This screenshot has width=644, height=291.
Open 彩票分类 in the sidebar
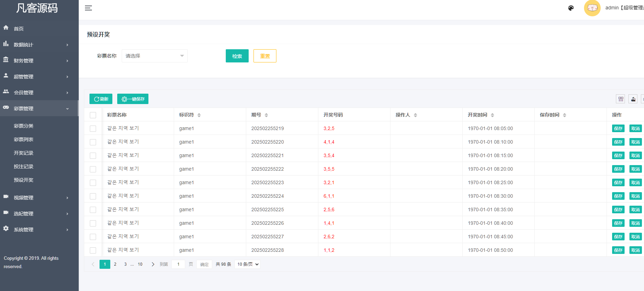click(24, 126)
